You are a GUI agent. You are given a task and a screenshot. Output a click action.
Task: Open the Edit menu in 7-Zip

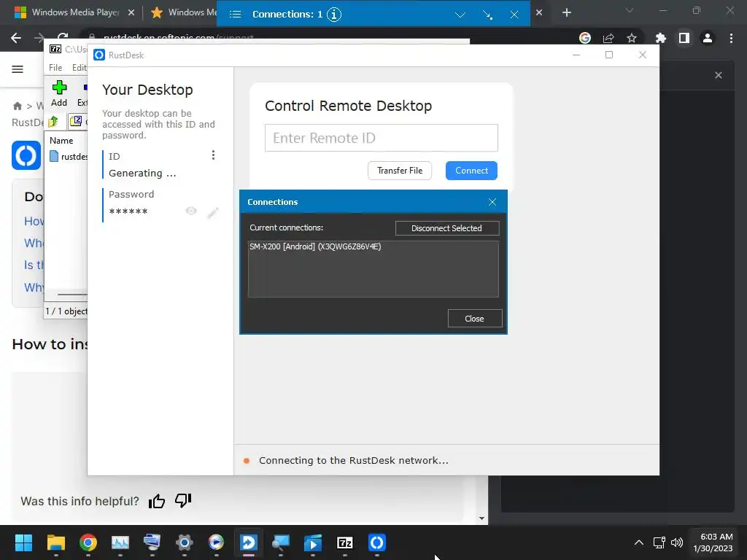coord(79,68)
